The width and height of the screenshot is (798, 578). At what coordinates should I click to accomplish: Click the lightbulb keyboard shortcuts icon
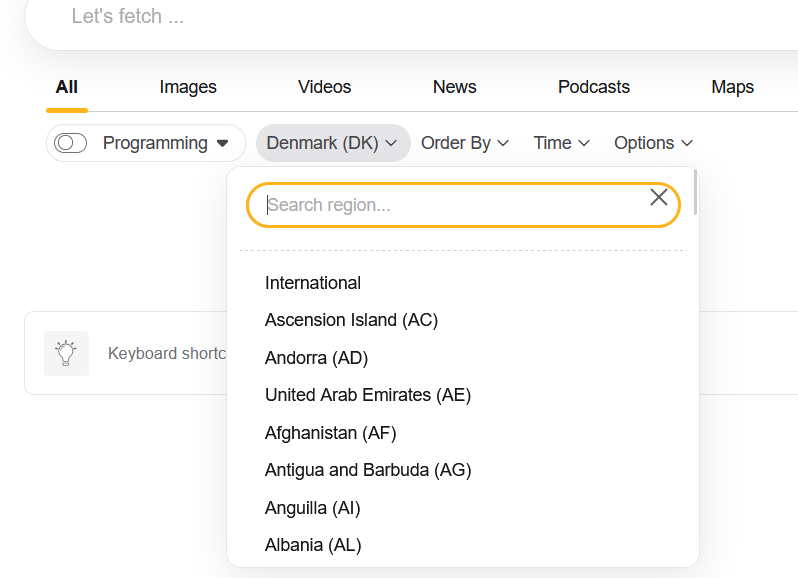point(66,353)
